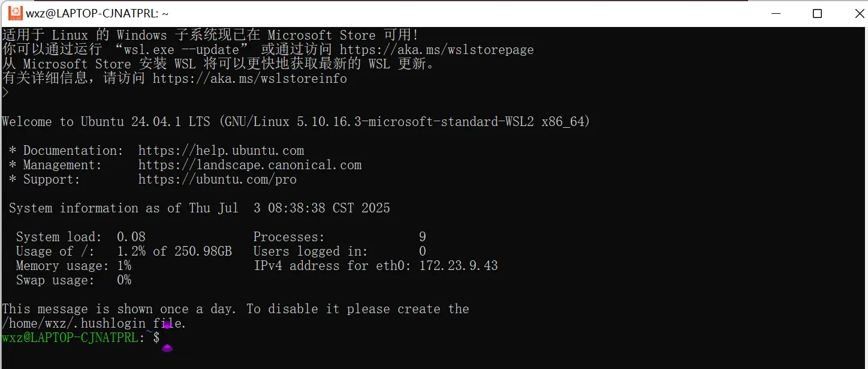Screen dimensions: 868x369
Task: Maximize the terminal window
Action: tap(817, 13)
